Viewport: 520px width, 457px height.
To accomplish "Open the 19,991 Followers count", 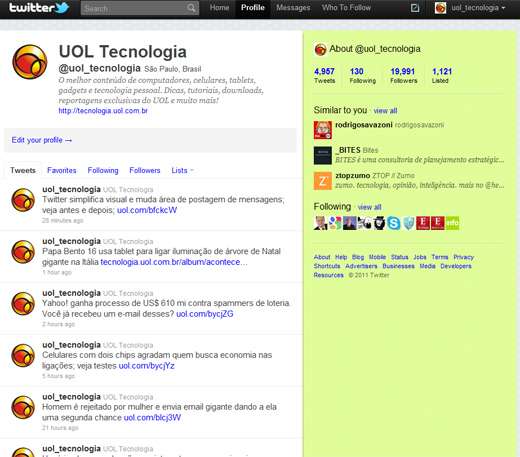I will [x=403, y=76].
